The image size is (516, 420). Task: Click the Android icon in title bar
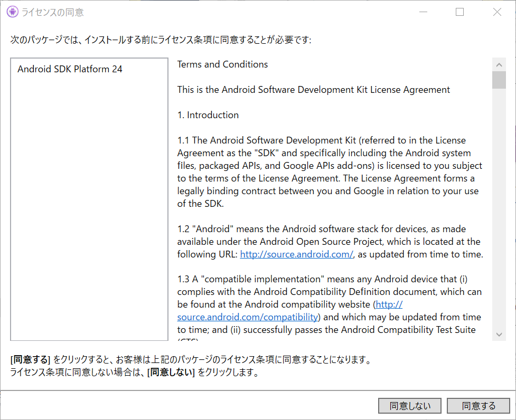coord(13,12)
